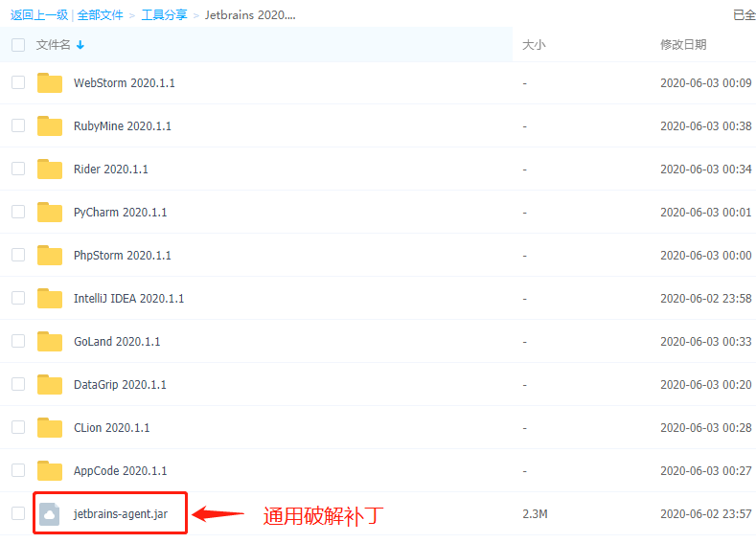
Task: Check the box for PhpStorm 2020.1.1
Action: [x=18, y=256]
